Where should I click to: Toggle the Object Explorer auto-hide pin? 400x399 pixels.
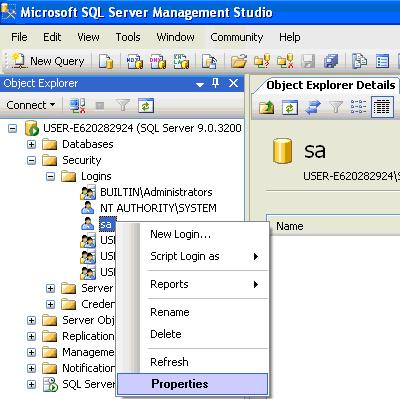(216, 83)
